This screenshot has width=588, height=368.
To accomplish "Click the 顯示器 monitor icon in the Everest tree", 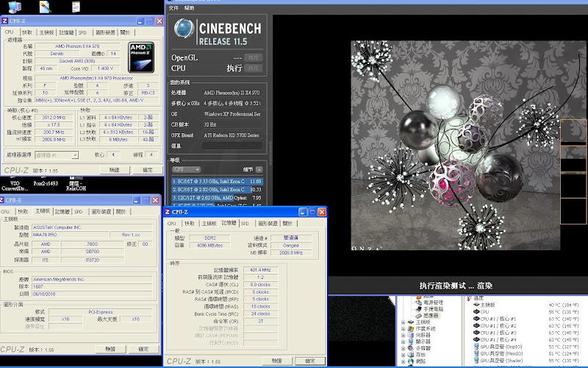I will (411, 342).
